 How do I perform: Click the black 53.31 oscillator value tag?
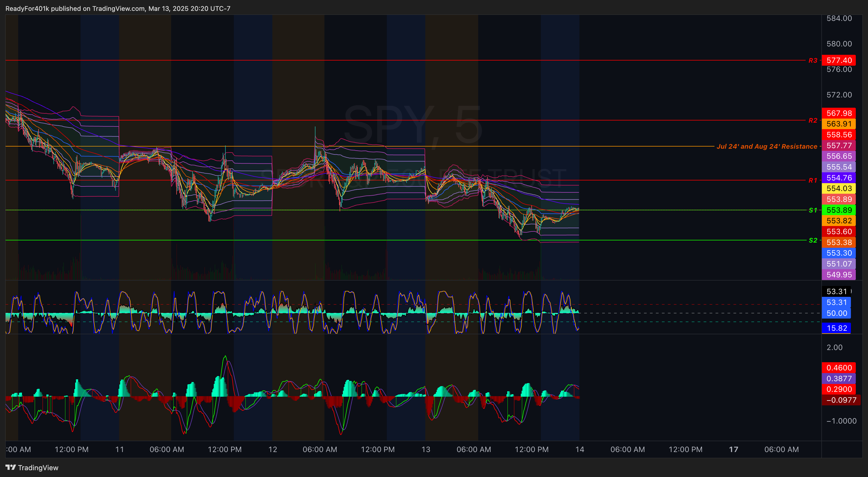836,292
